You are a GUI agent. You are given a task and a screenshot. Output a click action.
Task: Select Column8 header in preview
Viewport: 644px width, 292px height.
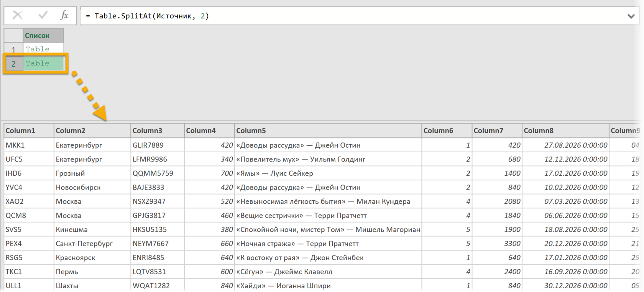[x=566, y=130]
